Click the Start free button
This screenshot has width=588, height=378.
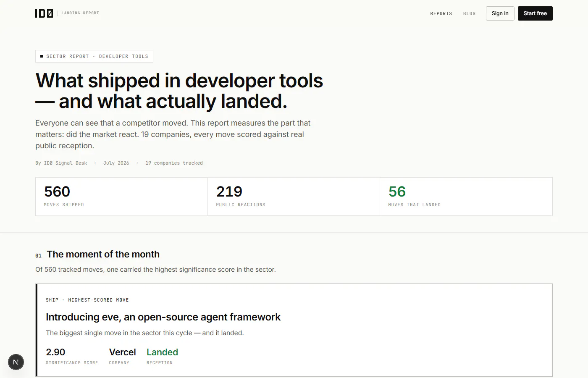535,13
